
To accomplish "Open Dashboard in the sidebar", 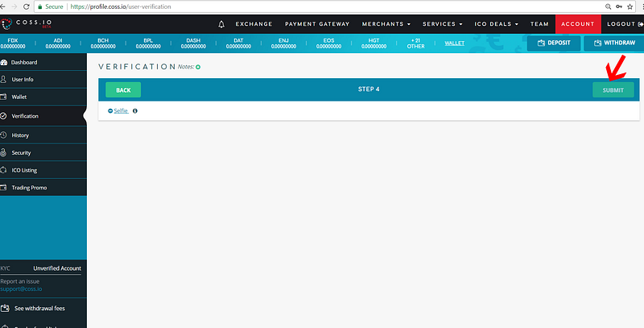I will tap(43, 63).
